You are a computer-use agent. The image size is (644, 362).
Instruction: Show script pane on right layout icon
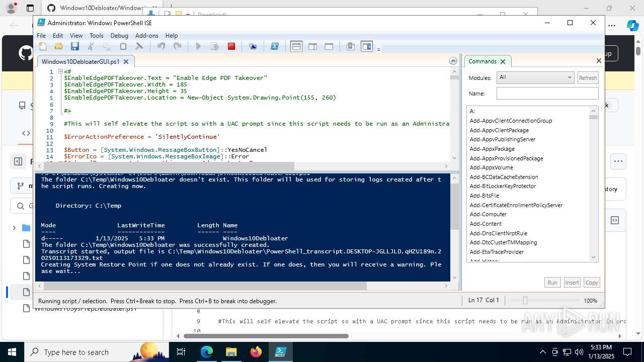pyautogui.click(x=312, y=46)
